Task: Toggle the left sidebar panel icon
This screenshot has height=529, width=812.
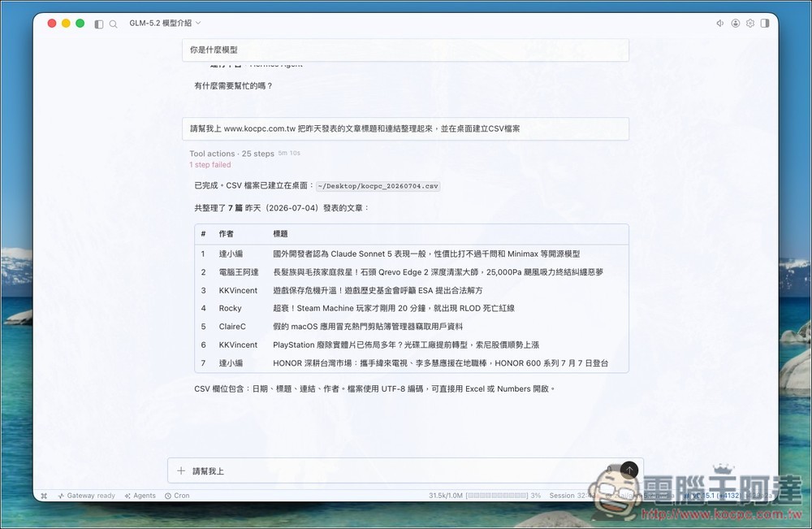Action: click(99, 24)
